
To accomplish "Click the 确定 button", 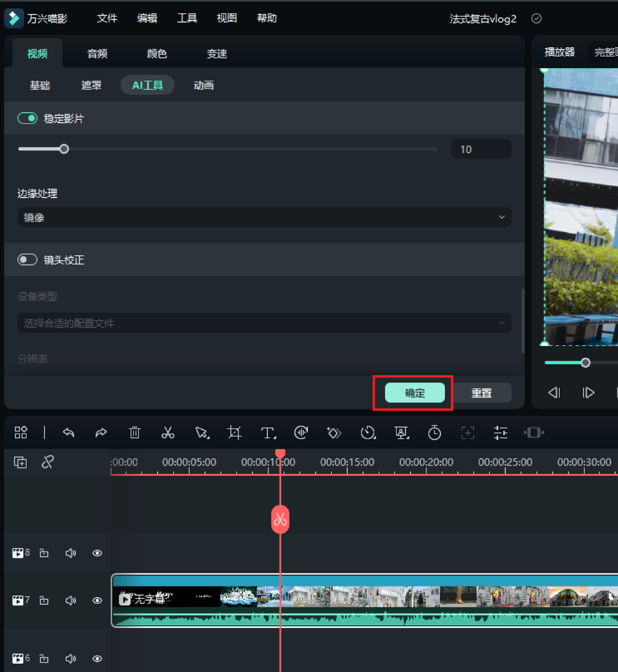I will pyautogui.click(x=414, y=393).
